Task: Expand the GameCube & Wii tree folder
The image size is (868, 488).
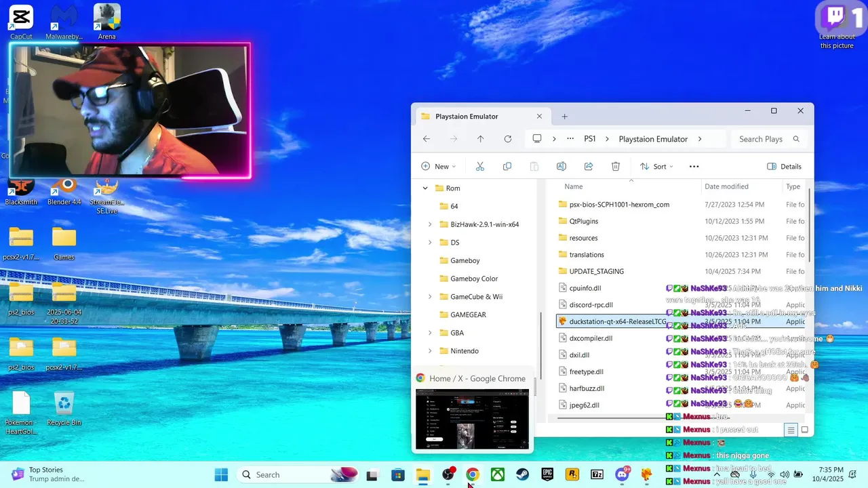Action: click(430, 297)
